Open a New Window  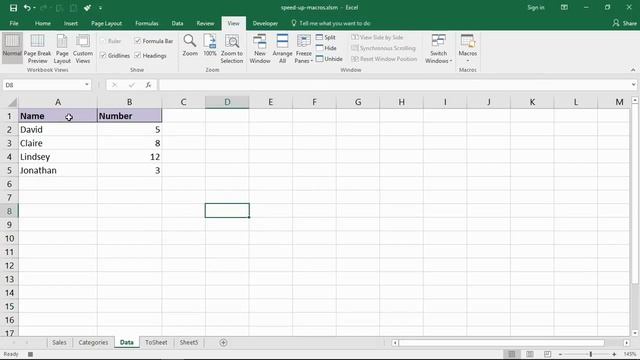[x=260, y=48]
